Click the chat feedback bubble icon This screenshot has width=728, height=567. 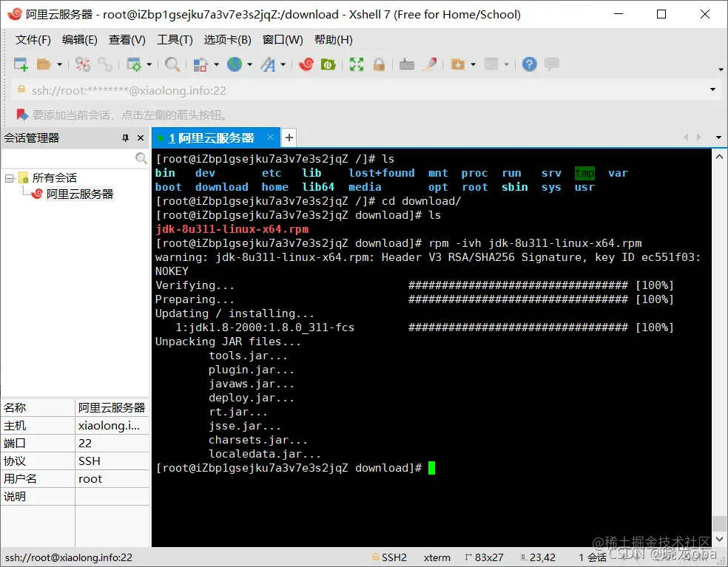tap(552, 64)
